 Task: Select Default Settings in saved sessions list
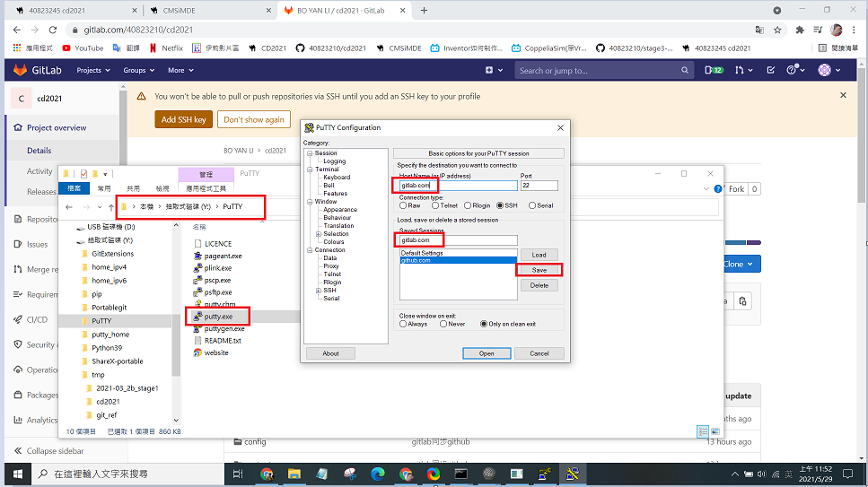458,253
